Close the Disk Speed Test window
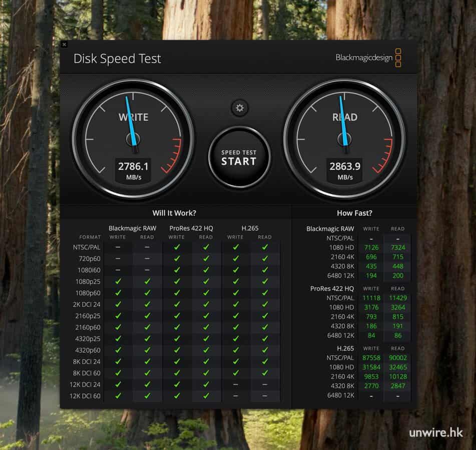 tap(64, 44)
